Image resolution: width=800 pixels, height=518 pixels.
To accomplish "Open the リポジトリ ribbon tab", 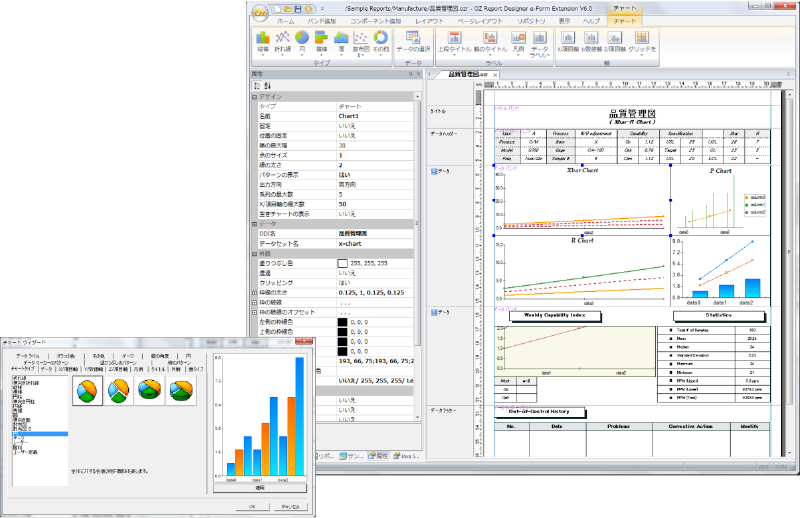I will (531, 21).
